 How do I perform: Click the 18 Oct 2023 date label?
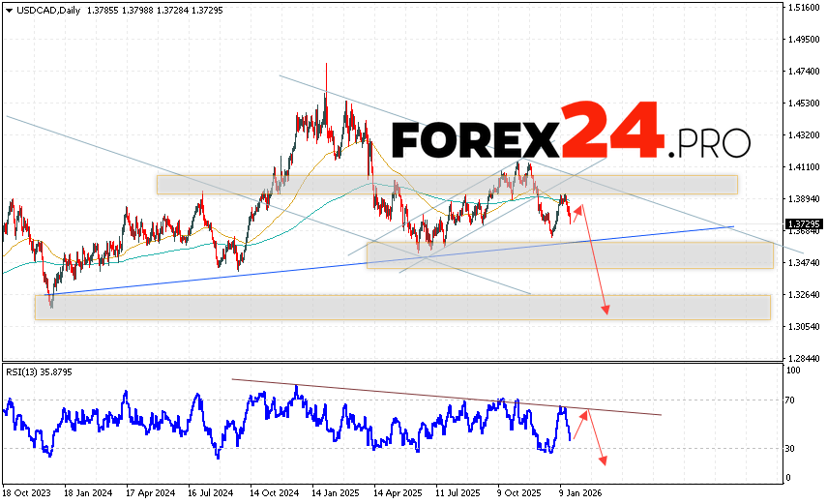pyautogui.click(x=27, y=493)
